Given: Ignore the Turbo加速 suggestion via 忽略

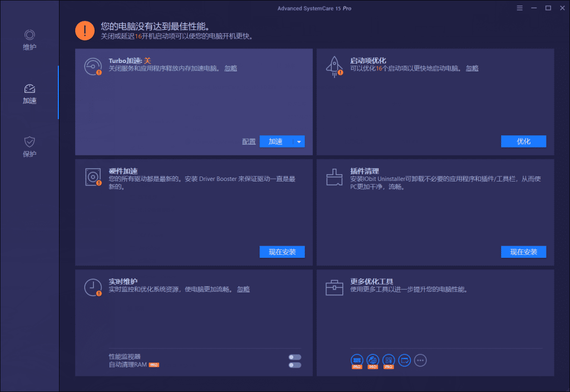Looking at the screenshot, I should tap(230, 68).
